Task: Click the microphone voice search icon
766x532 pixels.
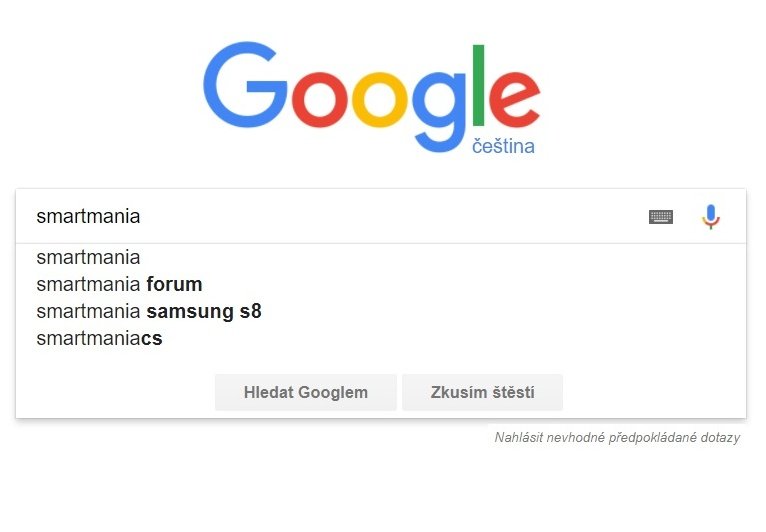Action: click(x=711, y=216)
